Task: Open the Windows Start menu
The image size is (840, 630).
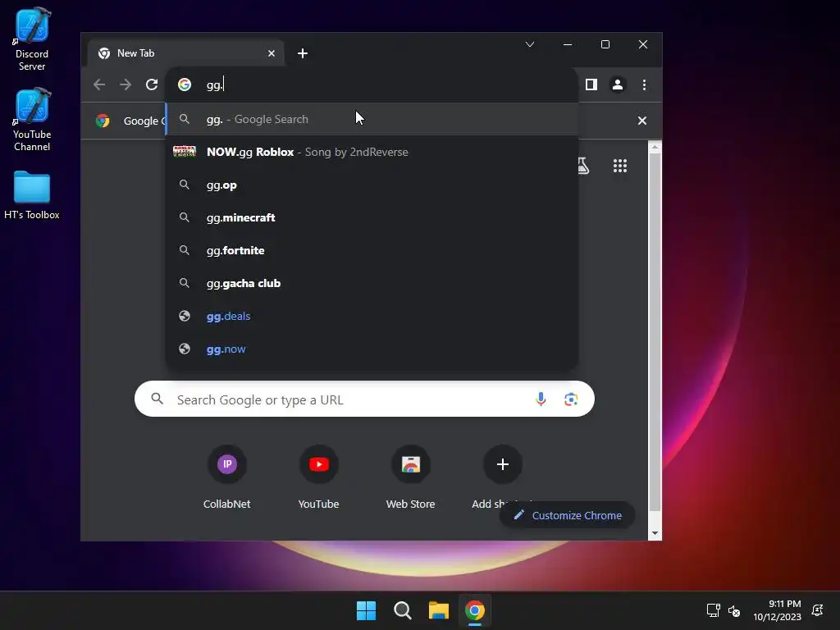Action: [x=367, y=610]
